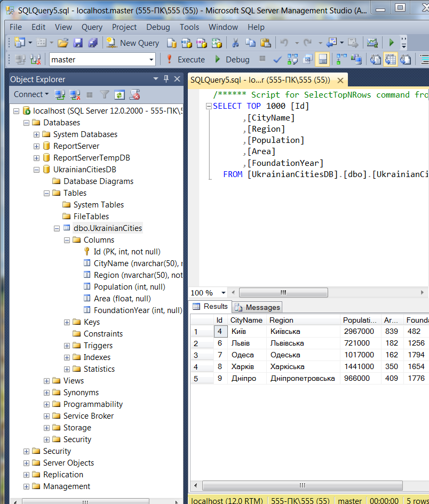Pin the Object Explorer panel
The image size is (429, 504).
pyautogui.click(x=166, y=79)
